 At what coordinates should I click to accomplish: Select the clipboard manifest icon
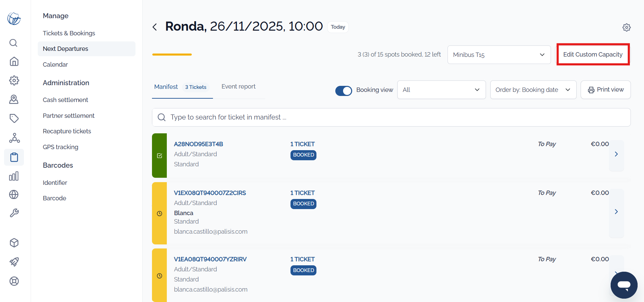pyautogui.click(x=14, y=157)
